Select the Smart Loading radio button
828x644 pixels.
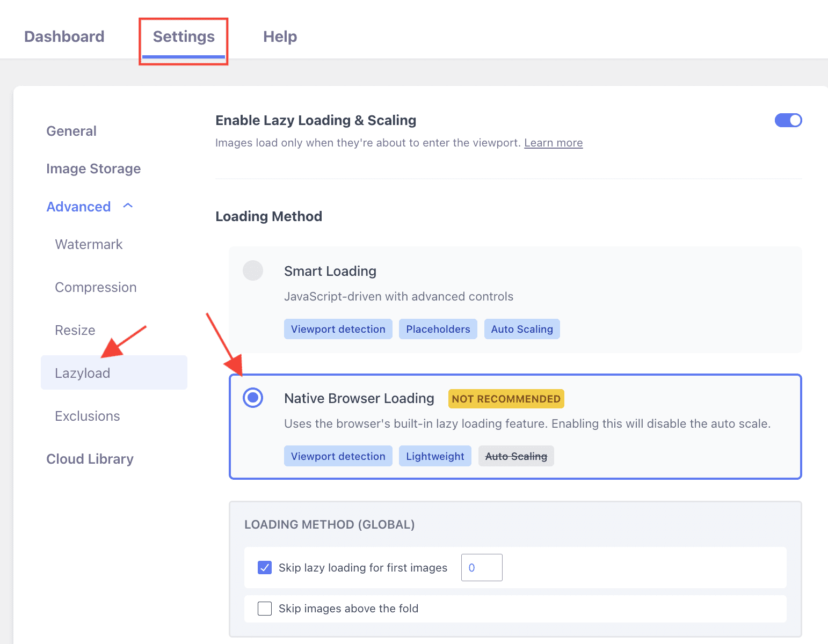point(253,270)
